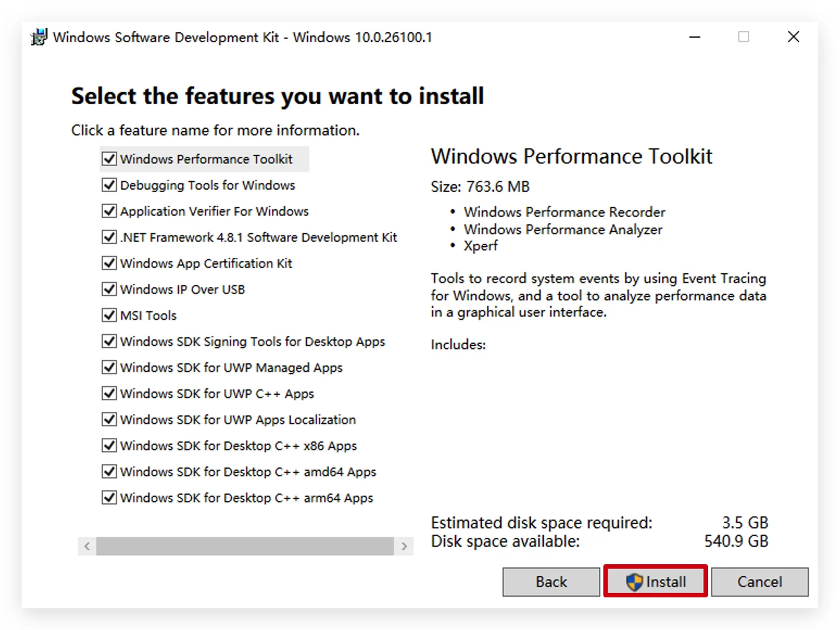Viewport: 840px width, 630px height.
Task: Uncheck Windows Performance Toolkit checkbox
Action: (x=109, y=159)
